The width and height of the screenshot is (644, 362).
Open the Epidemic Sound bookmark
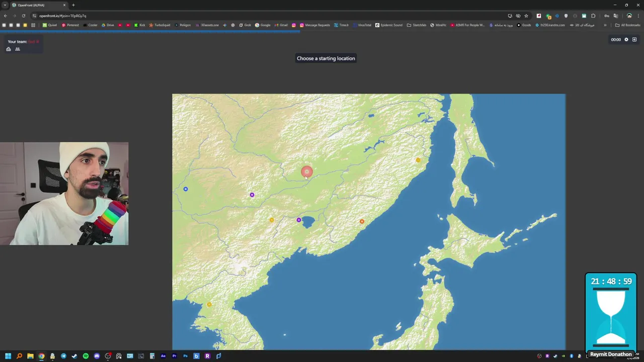[389, 25]
